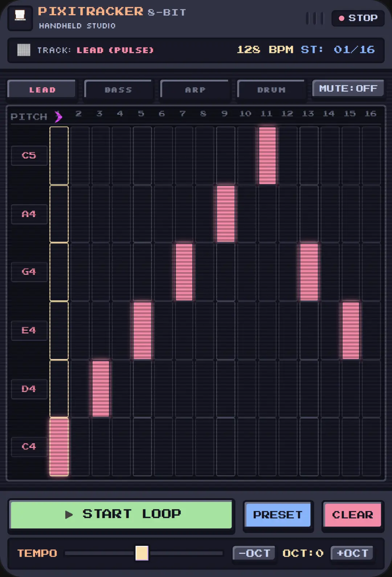Toggle off the C4 note at step 1
Image resolution: width=392 pixels, height=577 pixels.
coord(59,447)
